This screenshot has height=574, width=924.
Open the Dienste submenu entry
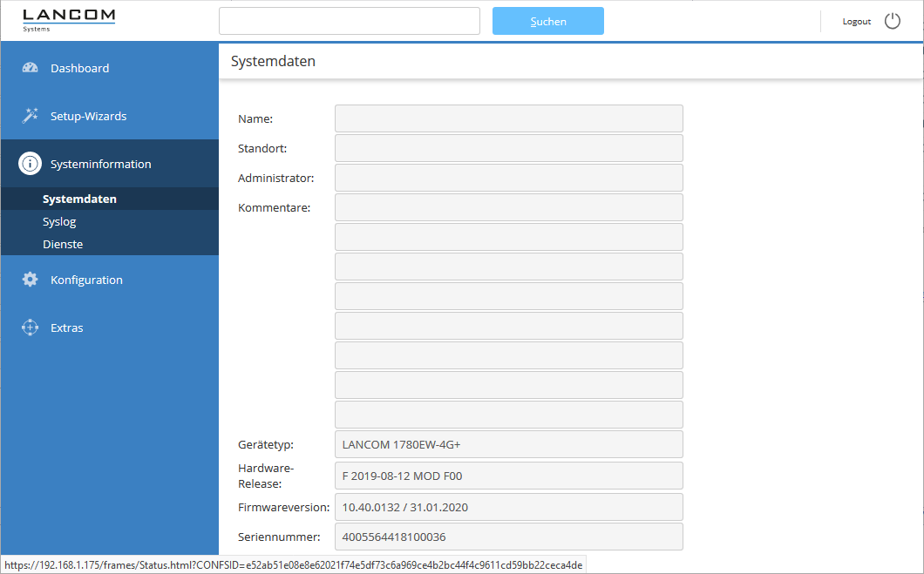63,245
